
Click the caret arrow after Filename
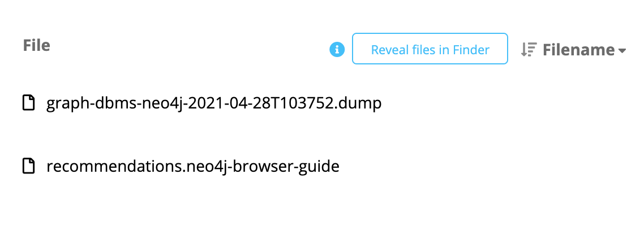622,50
